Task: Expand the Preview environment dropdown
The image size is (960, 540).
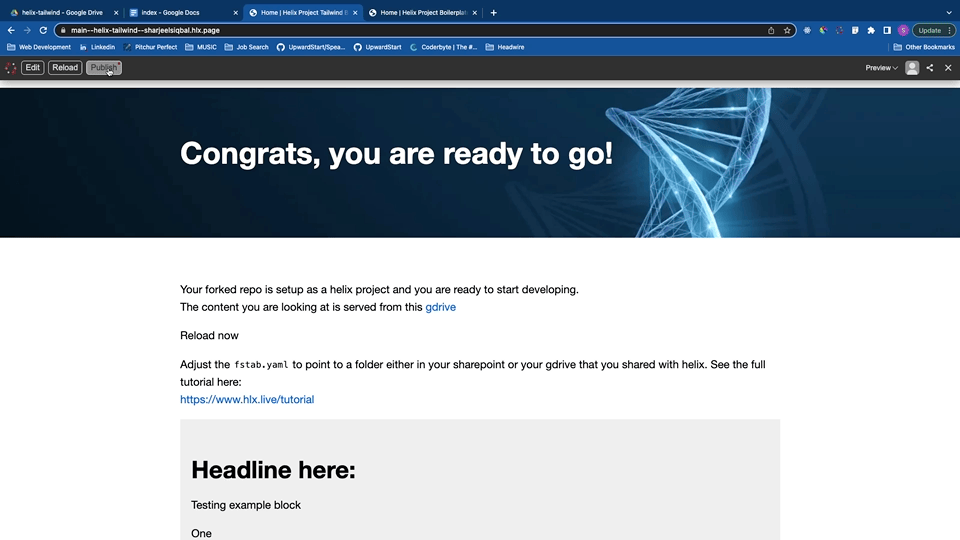Action: pyautogui.click(x=881, y=68)
